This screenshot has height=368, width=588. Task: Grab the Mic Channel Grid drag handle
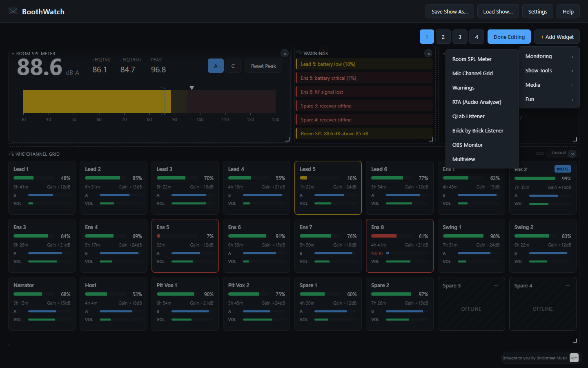13,155
